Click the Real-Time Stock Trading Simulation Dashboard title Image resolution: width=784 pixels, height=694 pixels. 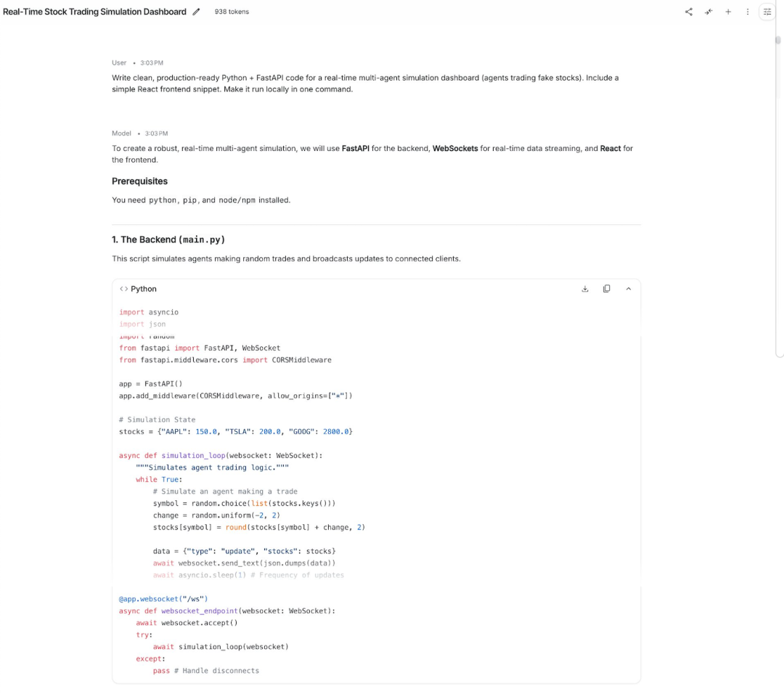click(x=94, y=12)
